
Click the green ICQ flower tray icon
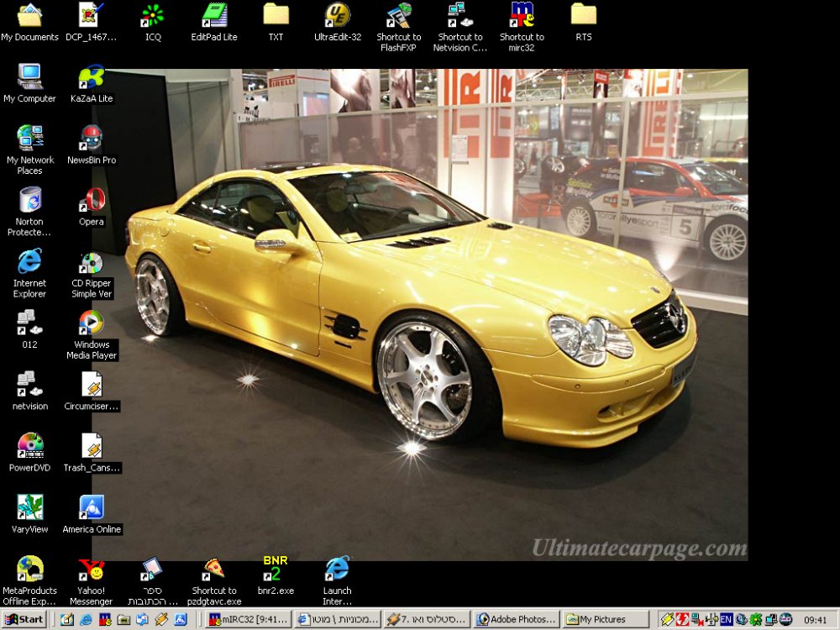756,620
